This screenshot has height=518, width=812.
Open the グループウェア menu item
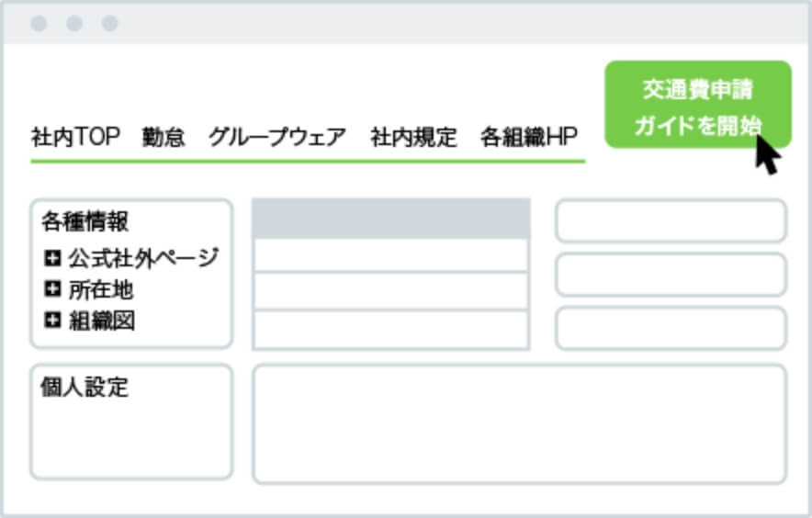click(277, 137)
